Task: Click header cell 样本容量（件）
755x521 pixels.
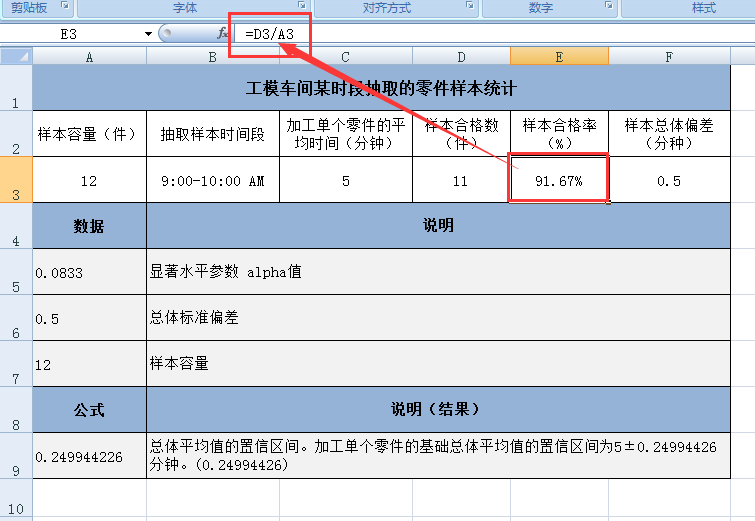Action: click(90, 133)
